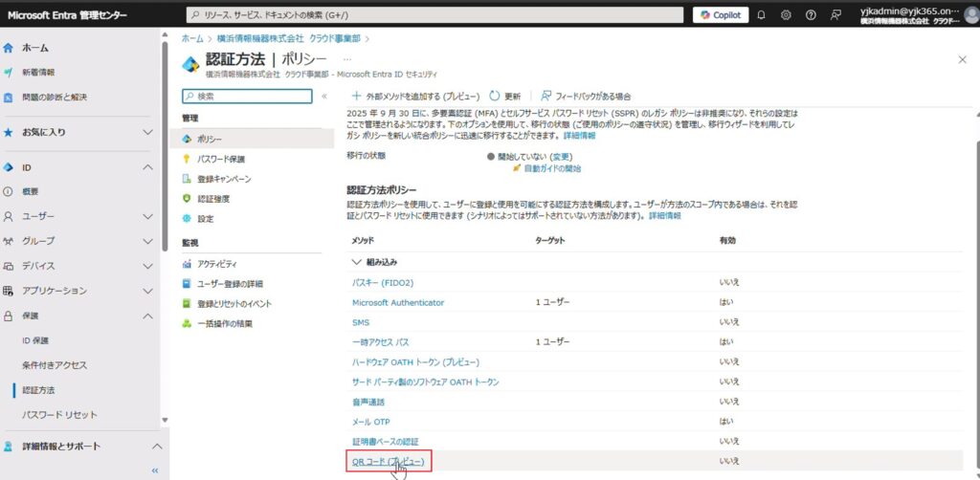Open the SMS method
Screen dimensions: 980x480
pos(361,322)
